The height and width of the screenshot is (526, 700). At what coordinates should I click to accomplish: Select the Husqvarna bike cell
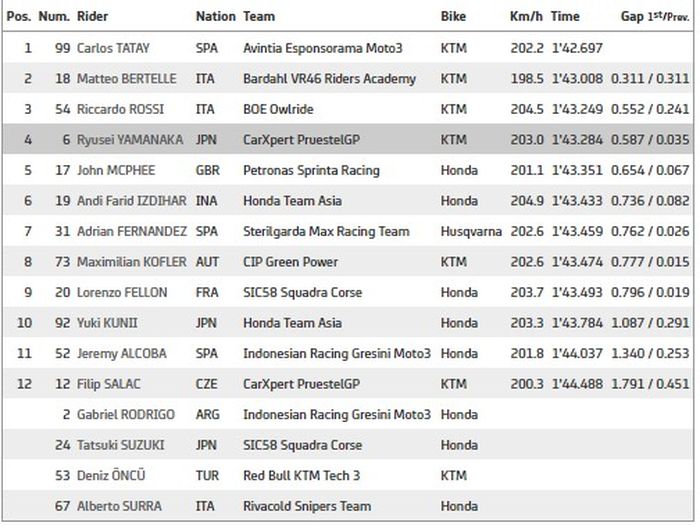pos(469,232)
